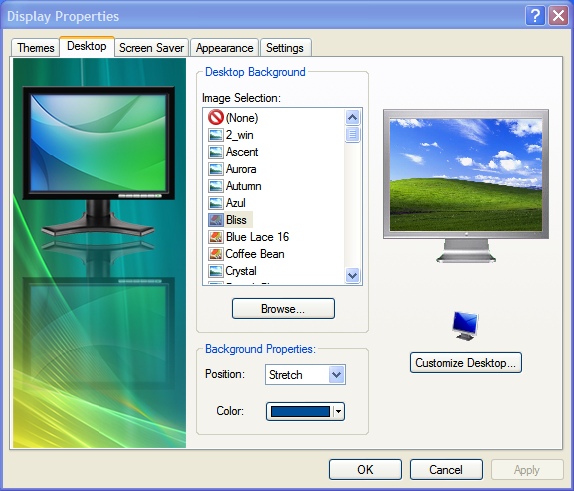
Task: Click the image icon beside Azul
Action: [216, 202]
